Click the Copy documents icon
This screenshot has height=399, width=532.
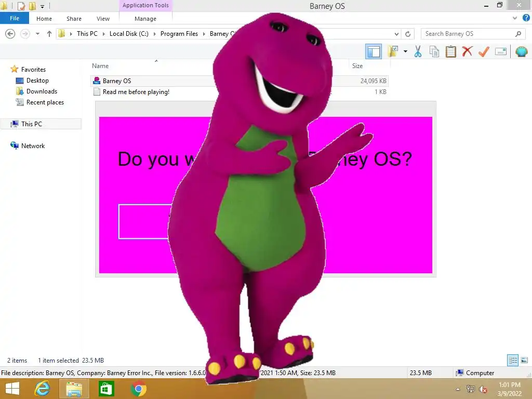[434, 51]
